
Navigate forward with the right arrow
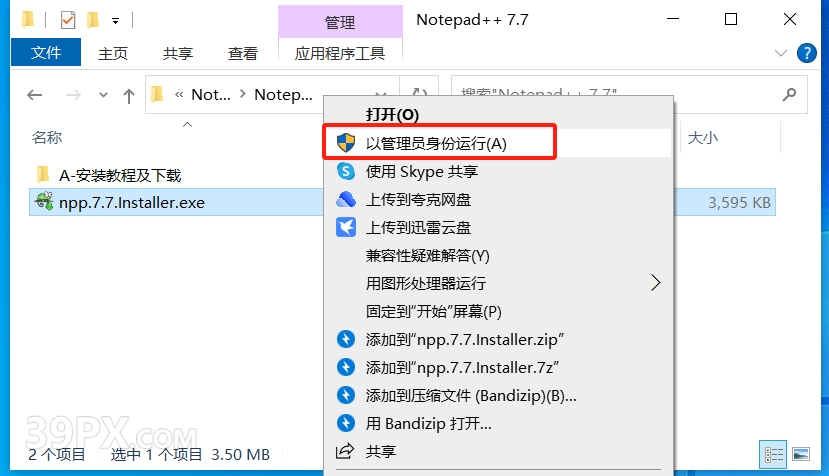(x=73, y=95)
